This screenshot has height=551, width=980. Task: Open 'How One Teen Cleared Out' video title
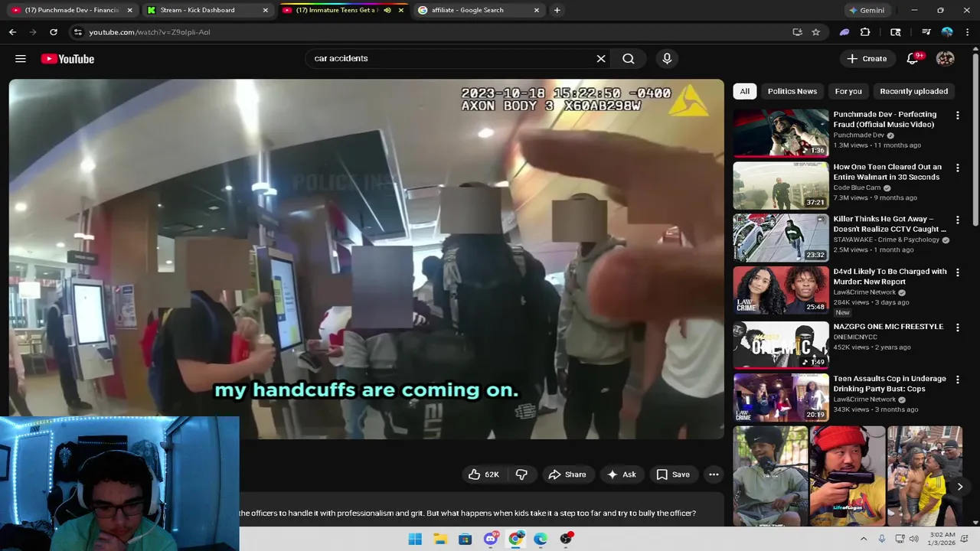[887, 171]
